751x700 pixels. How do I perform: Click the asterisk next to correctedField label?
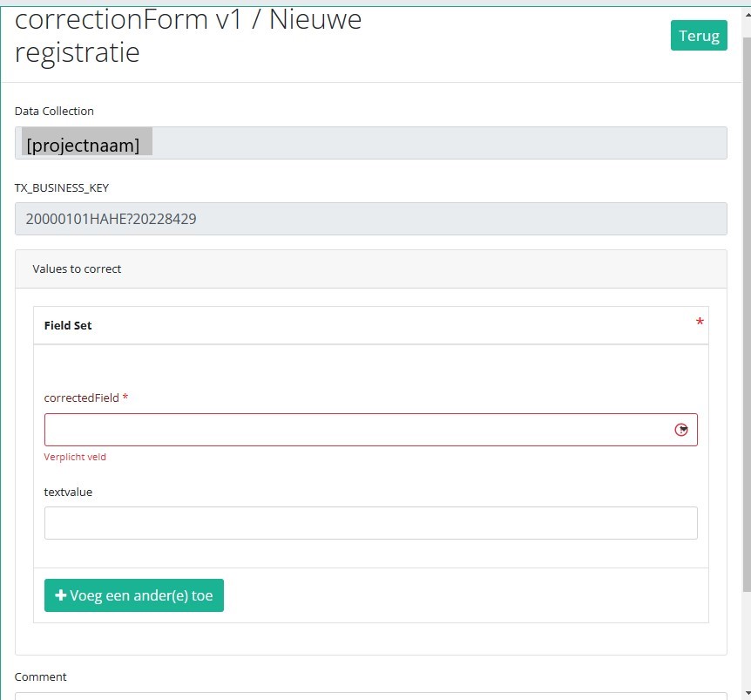pyautogui.click(x=125, y=398)
